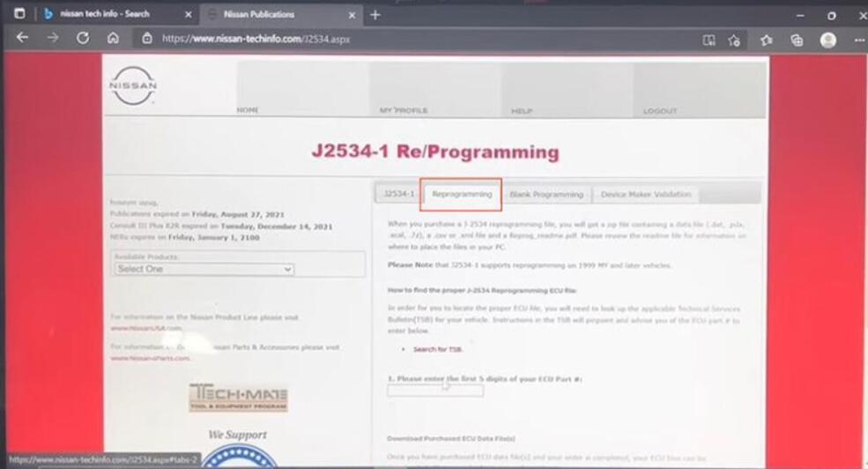Open a new tab with plus button
The image size is (868, 469).
point(375,15)
